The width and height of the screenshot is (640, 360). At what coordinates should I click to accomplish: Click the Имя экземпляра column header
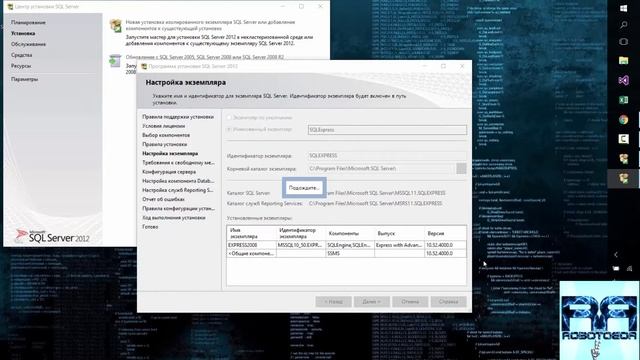pos(251,233)
